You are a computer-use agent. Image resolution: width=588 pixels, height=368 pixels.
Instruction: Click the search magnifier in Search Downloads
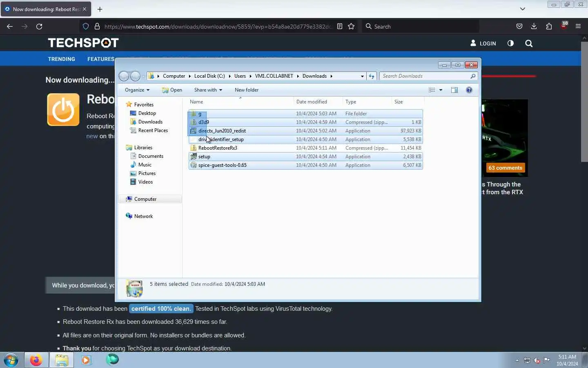click(x=473, y=76)
